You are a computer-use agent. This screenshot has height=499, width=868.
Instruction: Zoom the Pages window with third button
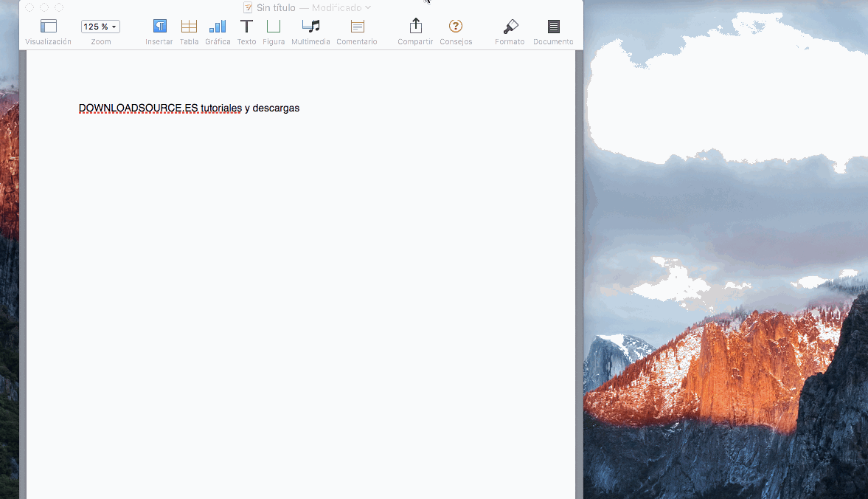[x=59, y=8]
